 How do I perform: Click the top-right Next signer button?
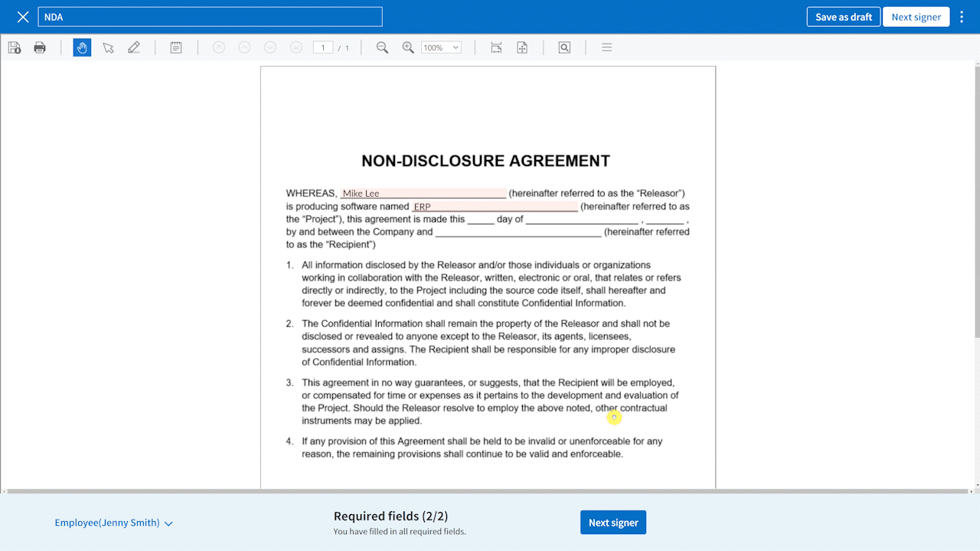916,17
